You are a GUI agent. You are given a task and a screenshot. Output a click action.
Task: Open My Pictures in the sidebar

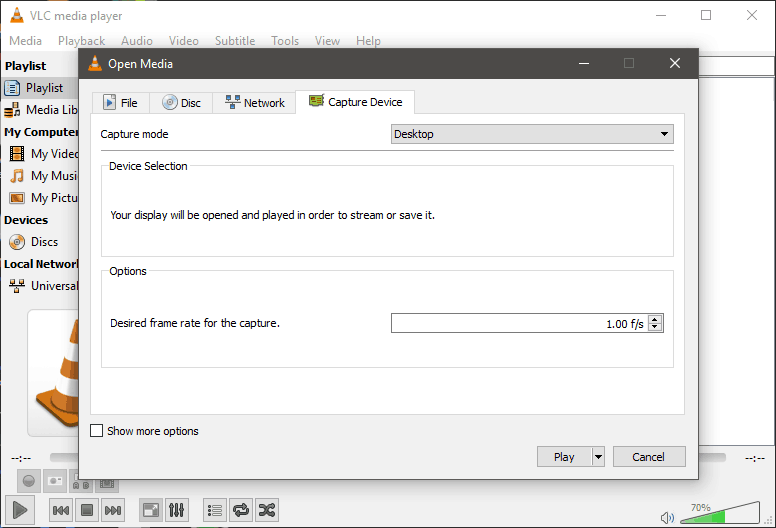42,198
